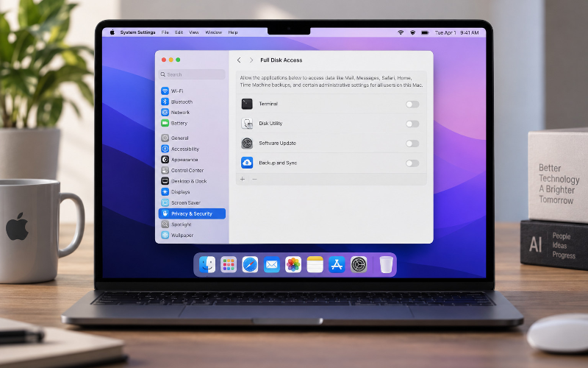Click the Control Center label in sidebar
588x368 pixels.
[x=187, y=170]
